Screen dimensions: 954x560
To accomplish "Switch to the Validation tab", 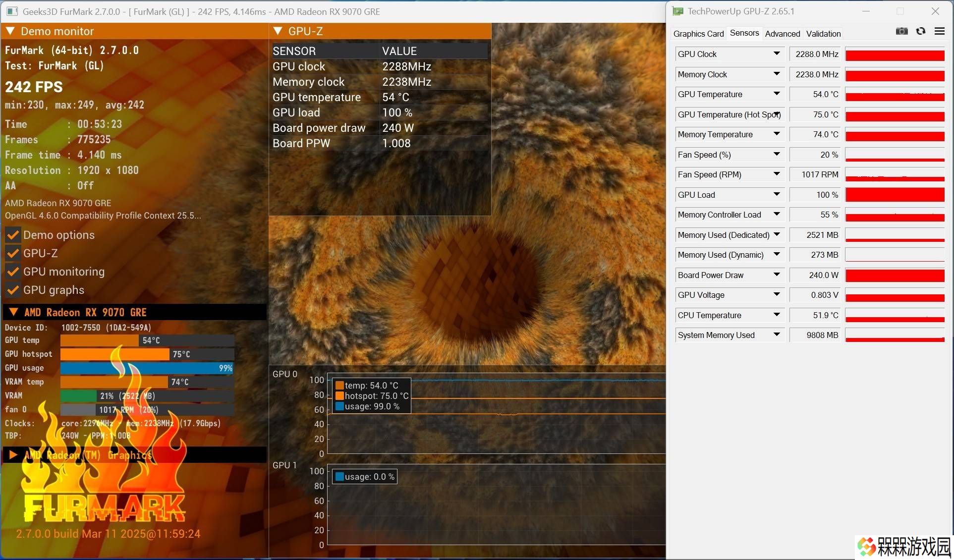I will click(x=823, y=34).
